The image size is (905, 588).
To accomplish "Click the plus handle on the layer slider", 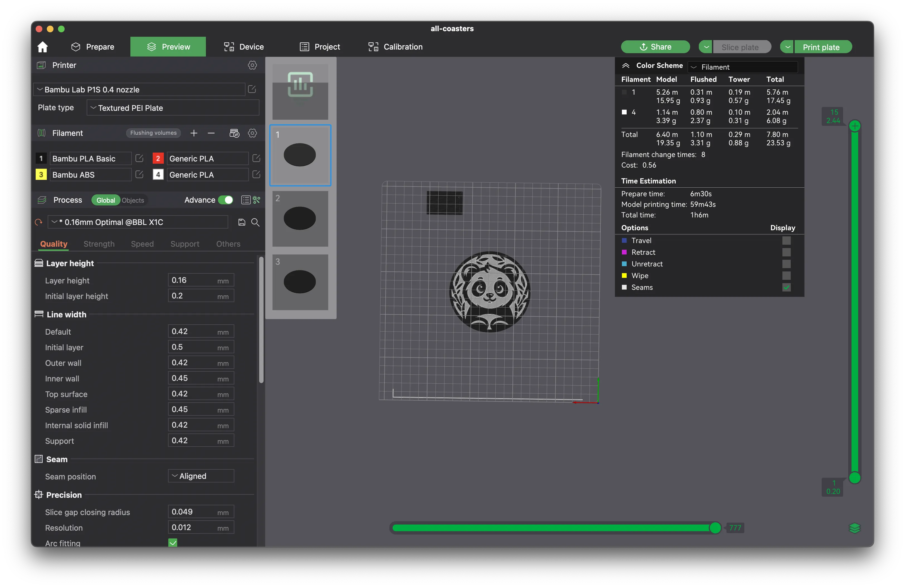I will click(855, 126).
